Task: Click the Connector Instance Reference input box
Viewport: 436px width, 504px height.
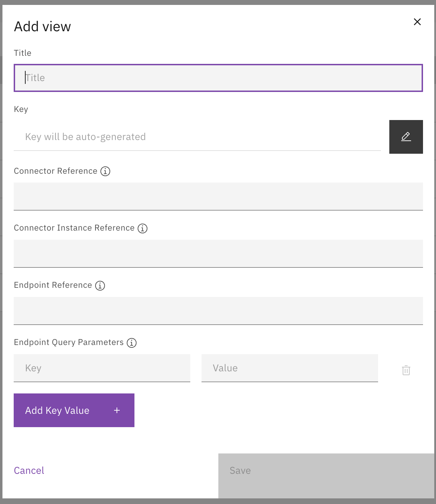Action: tap(218, 253)
